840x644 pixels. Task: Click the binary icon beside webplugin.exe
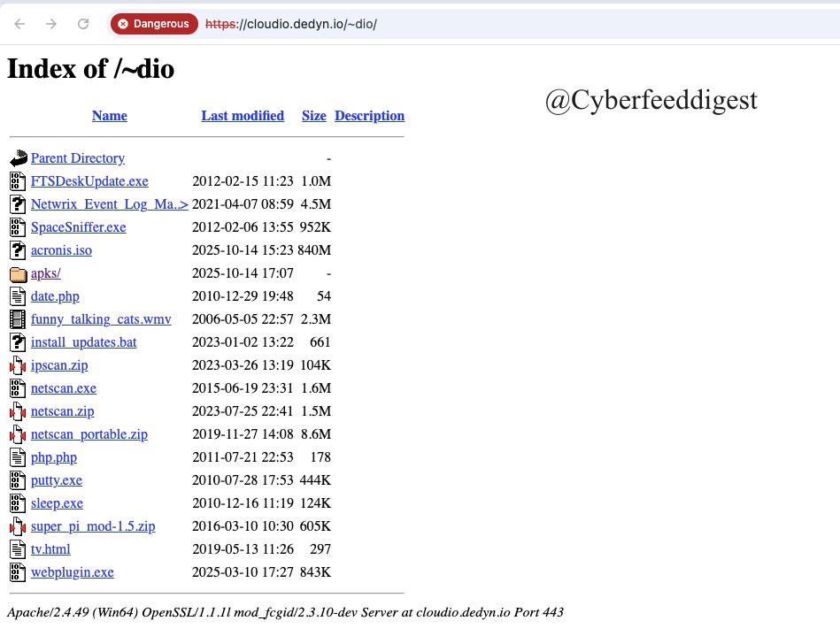(x=18, y=572)
